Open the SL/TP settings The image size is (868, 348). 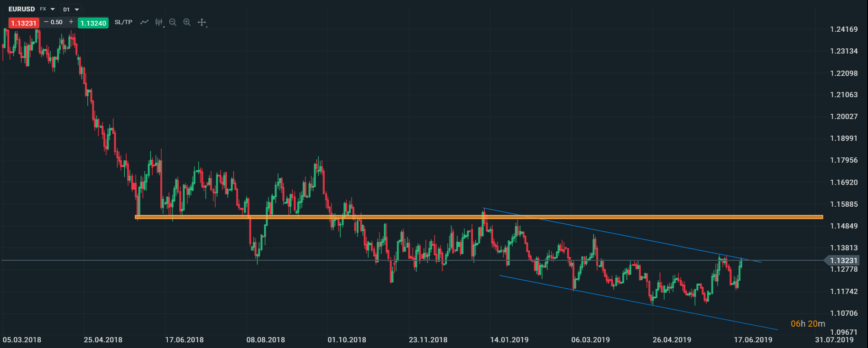[123, 22]
